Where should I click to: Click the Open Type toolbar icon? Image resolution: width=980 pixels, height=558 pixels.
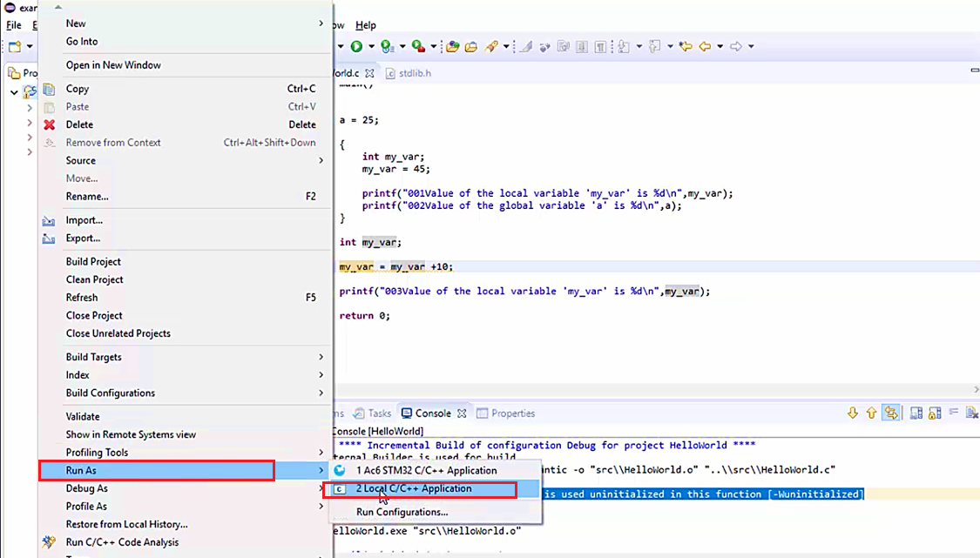coord(452,46)
